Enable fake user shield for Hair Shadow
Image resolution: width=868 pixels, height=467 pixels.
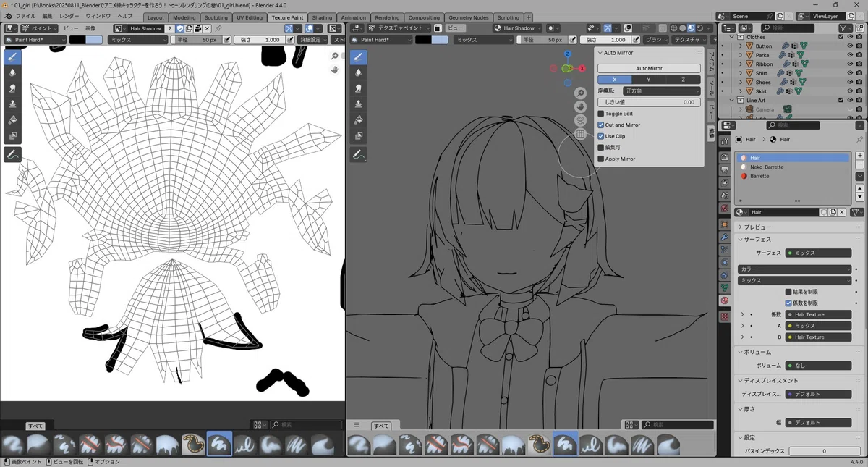point(180,28)
